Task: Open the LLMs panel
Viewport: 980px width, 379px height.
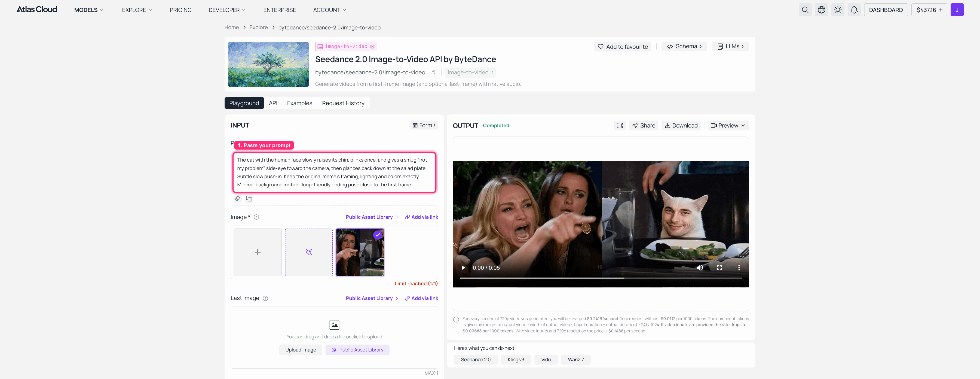Action: (730, 47)
